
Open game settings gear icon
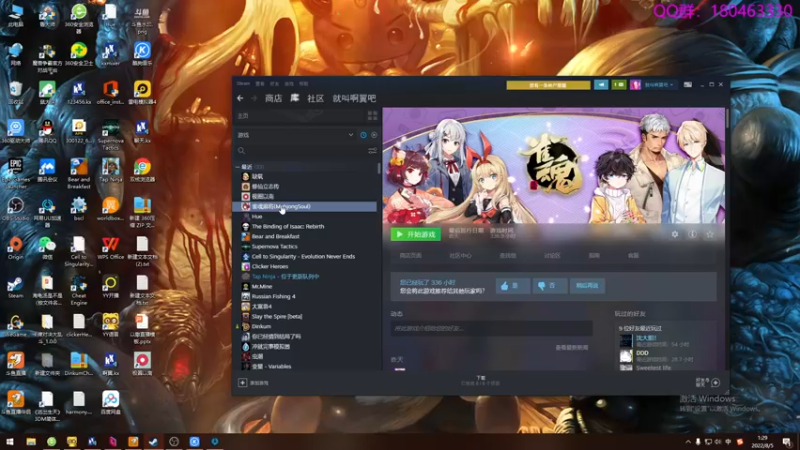point(674,234)
